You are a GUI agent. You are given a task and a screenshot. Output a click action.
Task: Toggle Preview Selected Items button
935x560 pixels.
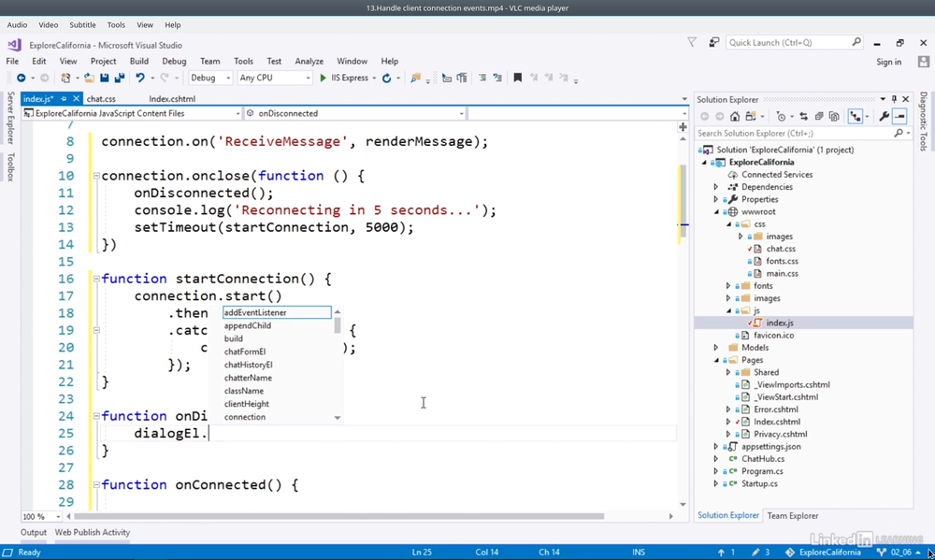[899, 117]
